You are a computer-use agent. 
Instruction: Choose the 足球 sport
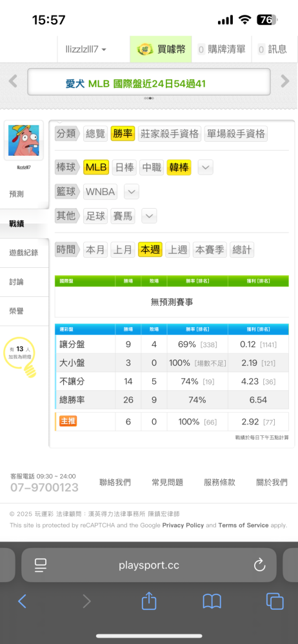coord(95,216)
